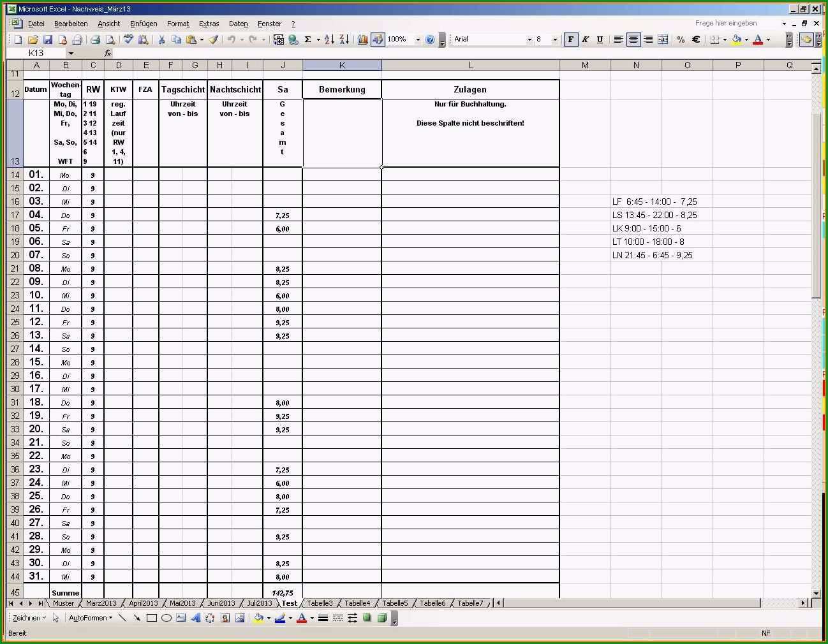Sort ascending with the A-Z icon

(329, 40)
